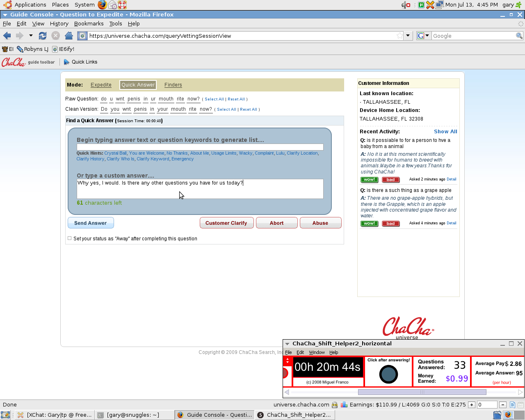Viewport: 525px width, 420px height.
Task: Open the Applications menu in top panel
Action: (x=30, y=5)
